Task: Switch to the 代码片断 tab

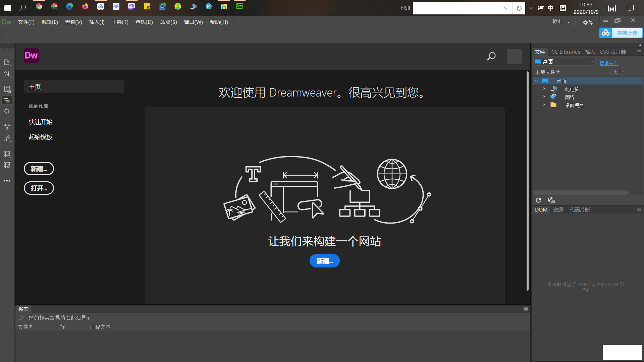Action: (580, 209)
